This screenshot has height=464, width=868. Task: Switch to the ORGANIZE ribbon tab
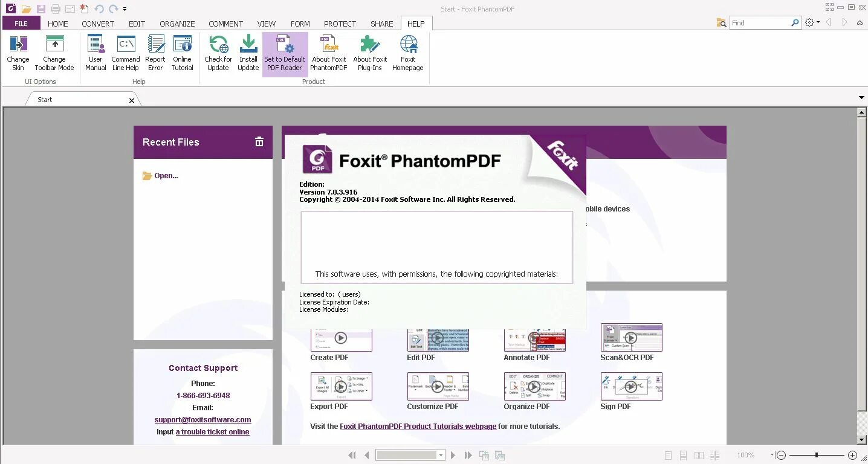[177, 24]
